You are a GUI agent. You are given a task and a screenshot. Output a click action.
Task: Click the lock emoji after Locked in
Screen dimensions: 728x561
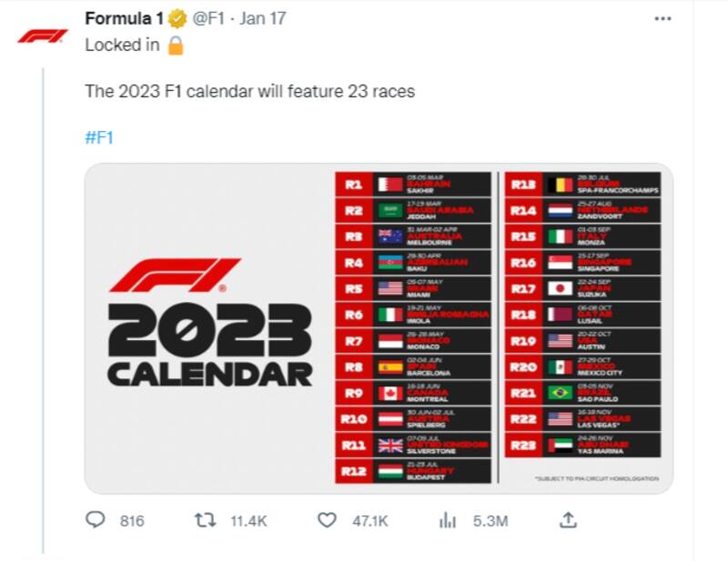coord(176,45)
